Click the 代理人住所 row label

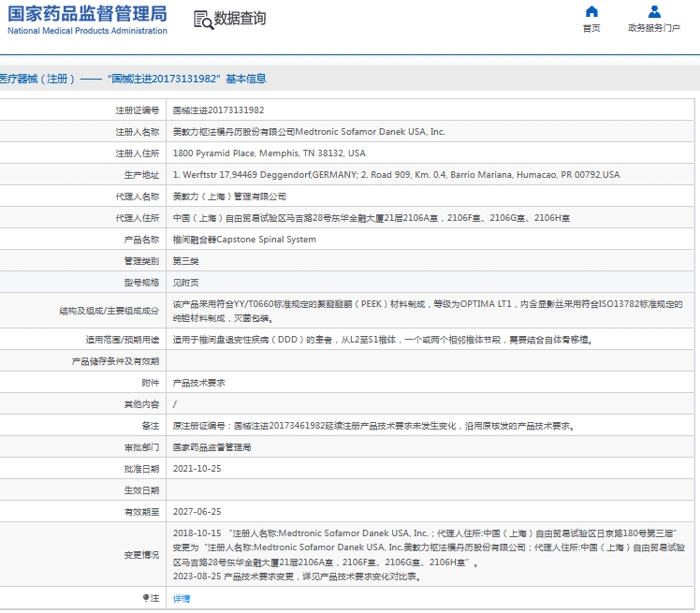tap(137, 218)
